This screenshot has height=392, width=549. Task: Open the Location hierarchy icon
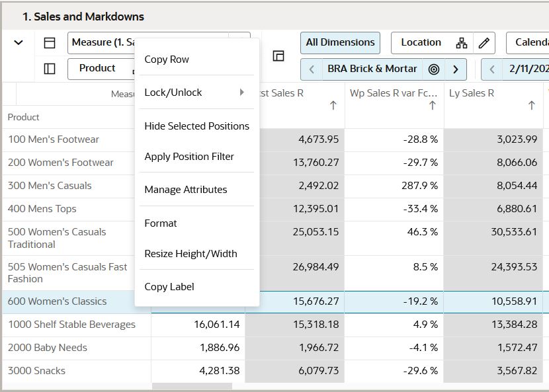coord(462,43)
